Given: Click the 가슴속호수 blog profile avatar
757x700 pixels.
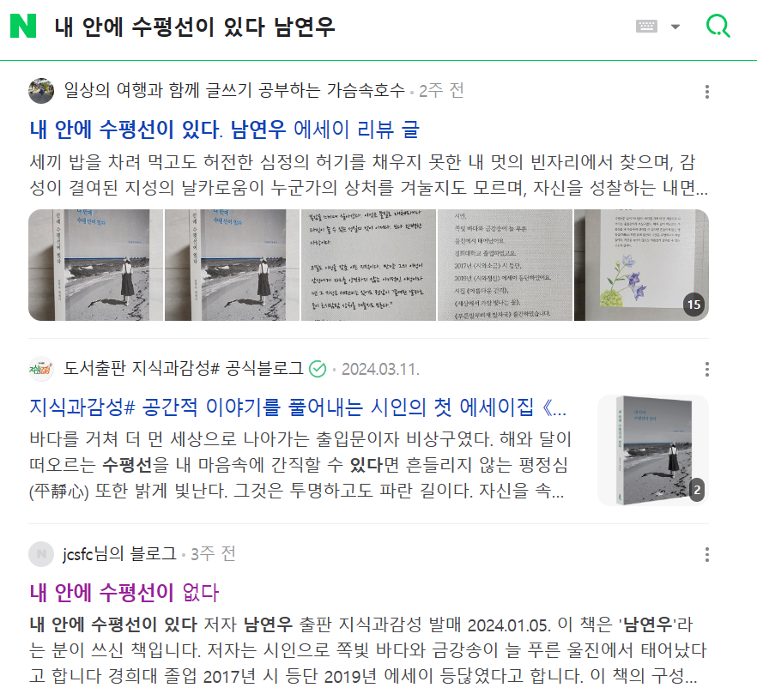Looking at the screenshot, I should (x=41, y=91).
